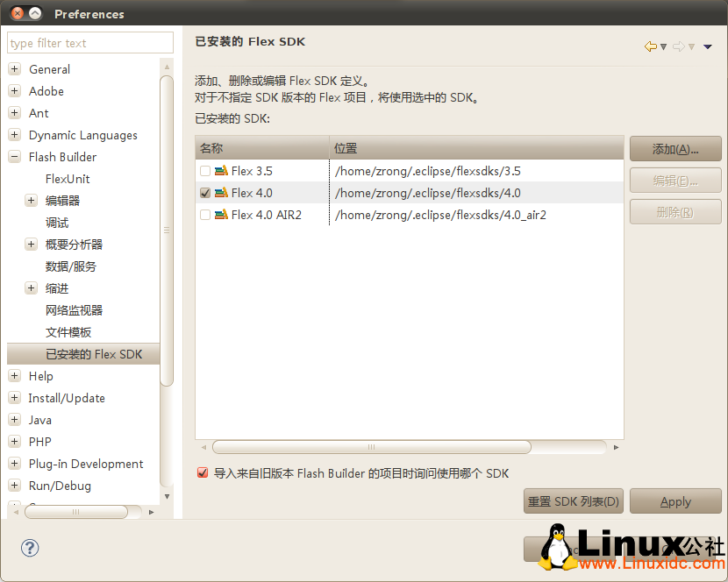The width and height of the screenshot is (728, 582).
Task: Collapse the Flash Builder tree node
Action: point(14,157)
